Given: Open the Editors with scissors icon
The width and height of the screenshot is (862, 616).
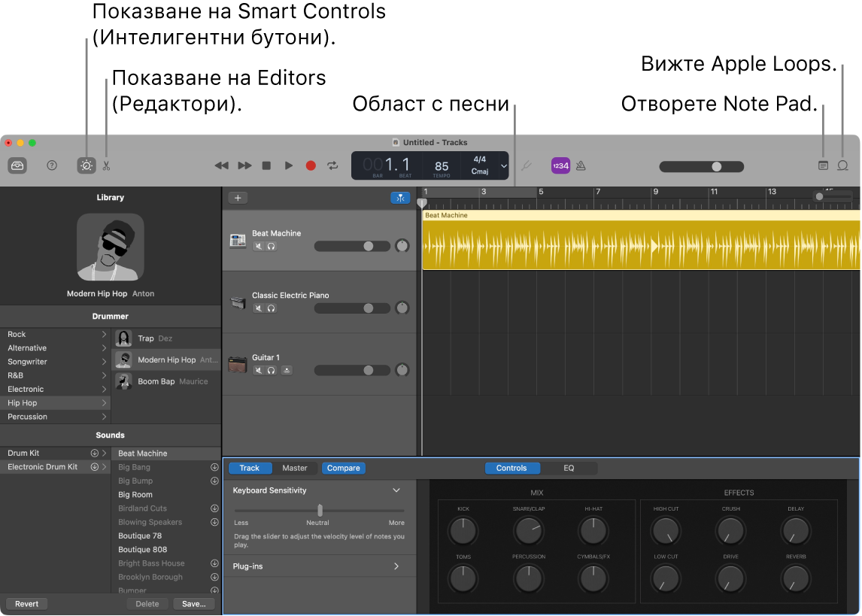Looking at the screenshot, I should click(106, 165).
